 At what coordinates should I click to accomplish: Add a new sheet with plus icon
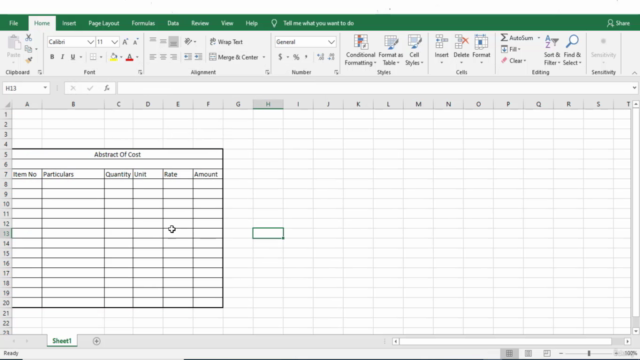(x=96, y=341)
